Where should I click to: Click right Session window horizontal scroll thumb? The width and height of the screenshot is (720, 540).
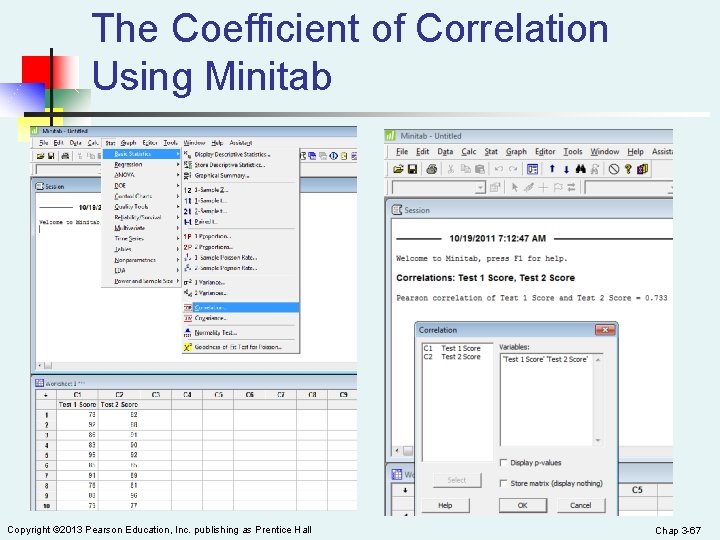pos(408,451)
